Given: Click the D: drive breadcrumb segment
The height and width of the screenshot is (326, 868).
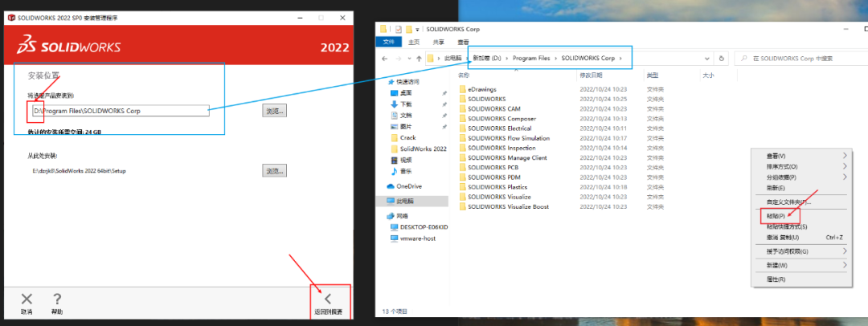Looking at the screenshot, I should pos(486,58).
